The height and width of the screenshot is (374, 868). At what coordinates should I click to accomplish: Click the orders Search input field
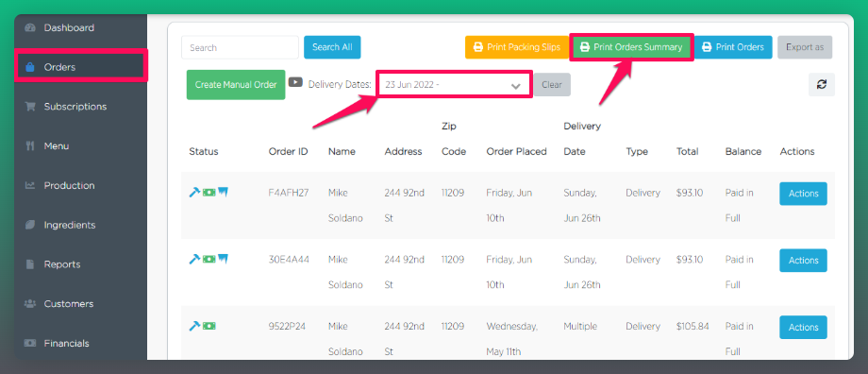[x=240, y=47]
